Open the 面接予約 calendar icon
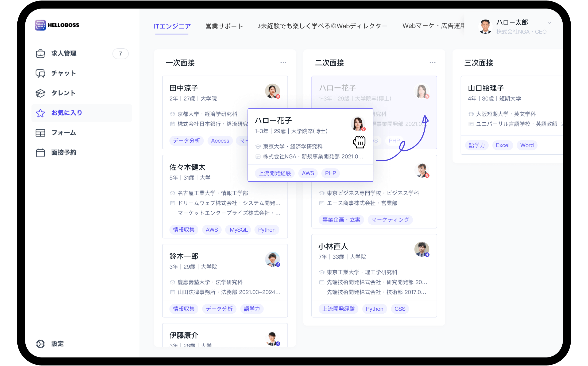 click(40, 153)
